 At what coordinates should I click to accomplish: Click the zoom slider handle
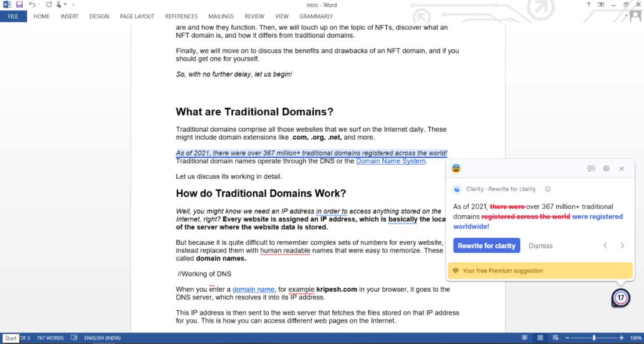click(x=593, y=338)
